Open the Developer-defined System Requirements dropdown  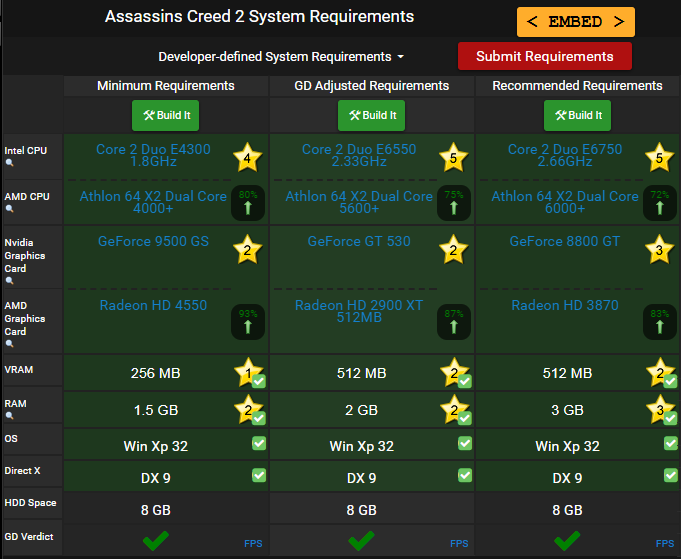[281, 57]
